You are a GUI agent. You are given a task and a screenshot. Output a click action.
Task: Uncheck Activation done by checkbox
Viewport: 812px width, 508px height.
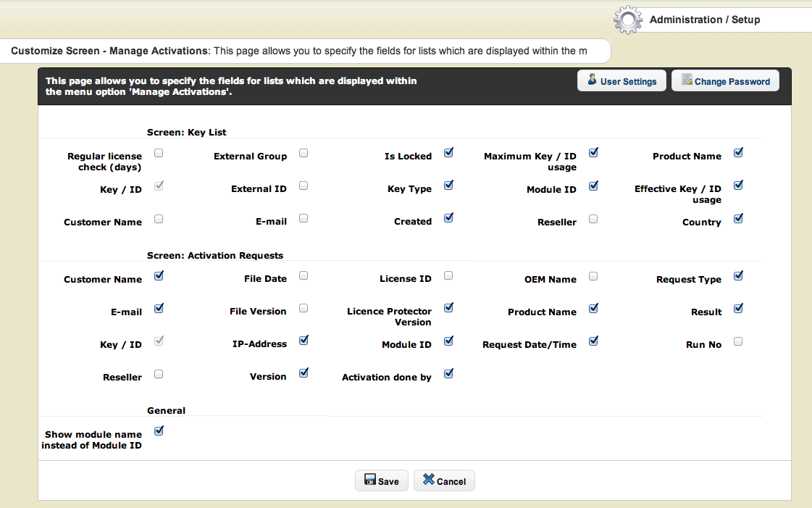[448, 374]
